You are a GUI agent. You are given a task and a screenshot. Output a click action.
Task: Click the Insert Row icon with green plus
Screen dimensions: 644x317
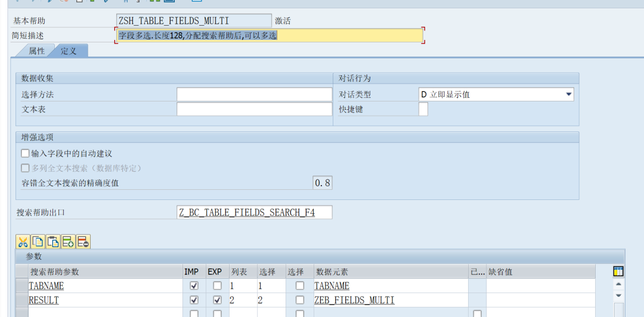click(x=68, y=242)
